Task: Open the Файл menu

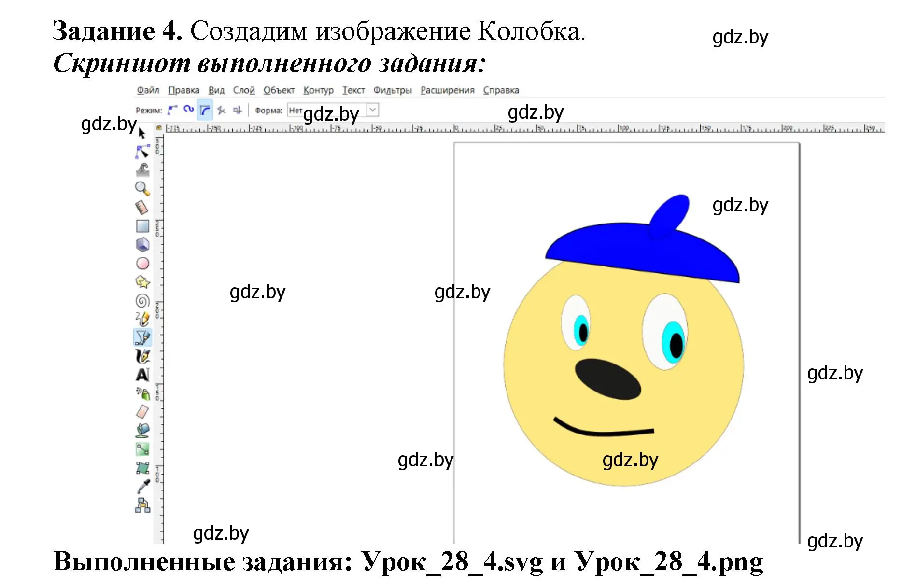Action: [x=148, y=90]
